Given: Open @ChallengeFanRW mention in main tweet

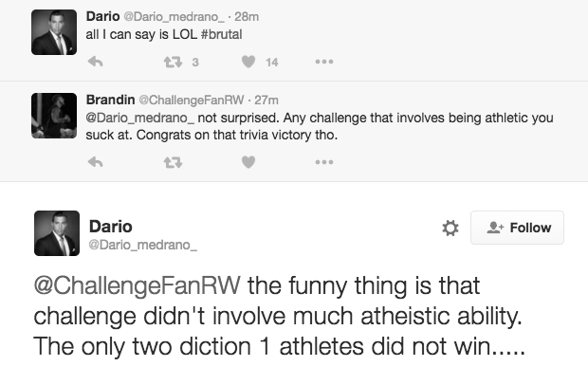Looking at the screenshot, I should coord(137,286).
